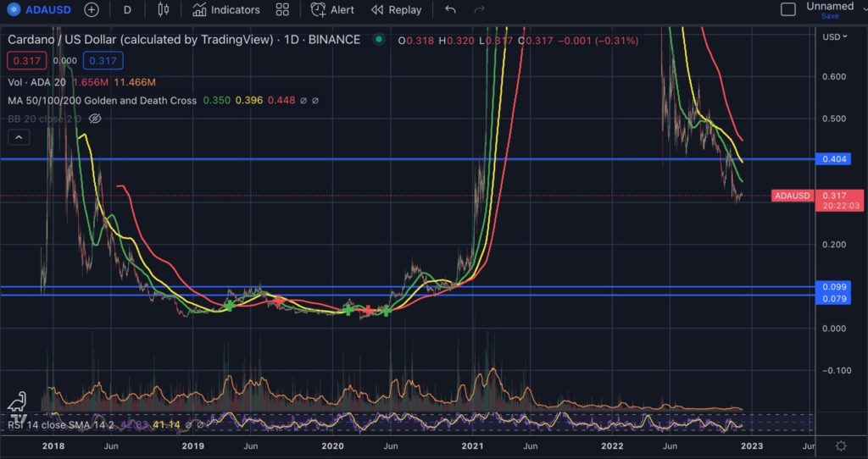Open ADAUSD symbol search
Viewport: 868px width, 459px height.
[x=39, y=10]
